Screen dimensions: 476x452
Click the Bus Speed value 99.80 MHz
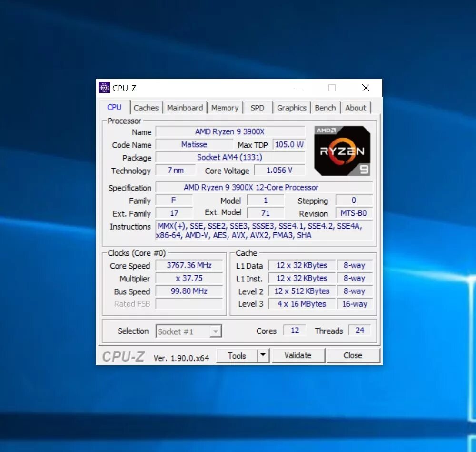(189, 291)
